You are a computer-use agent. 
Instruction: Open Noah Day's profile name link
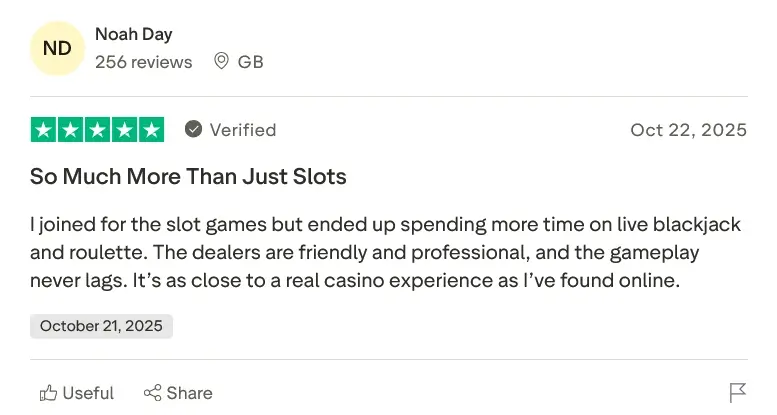pos(133,35)
